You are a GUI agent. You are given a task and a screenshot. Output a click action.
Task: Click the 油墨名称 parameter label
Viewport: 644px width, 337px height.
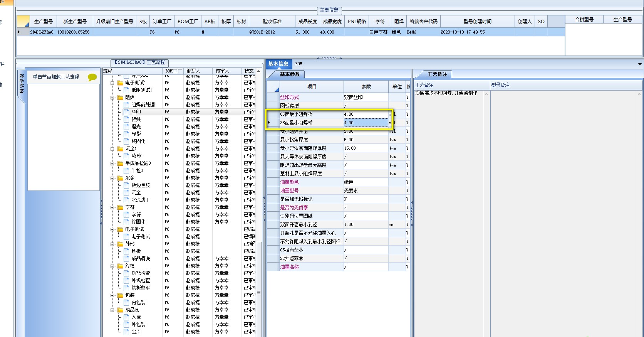pos(289,267)
